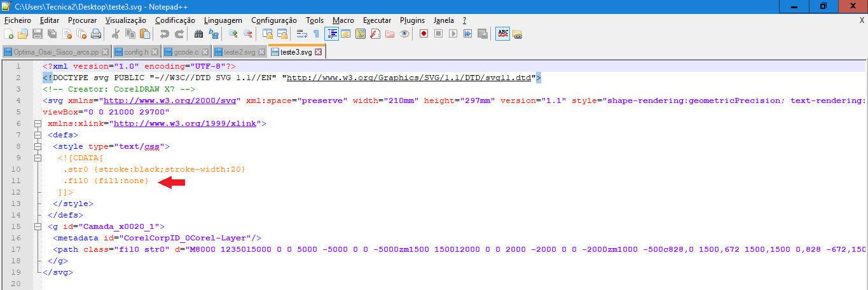
Task: Click line number 11 in the margin
Action: [17, 181]
